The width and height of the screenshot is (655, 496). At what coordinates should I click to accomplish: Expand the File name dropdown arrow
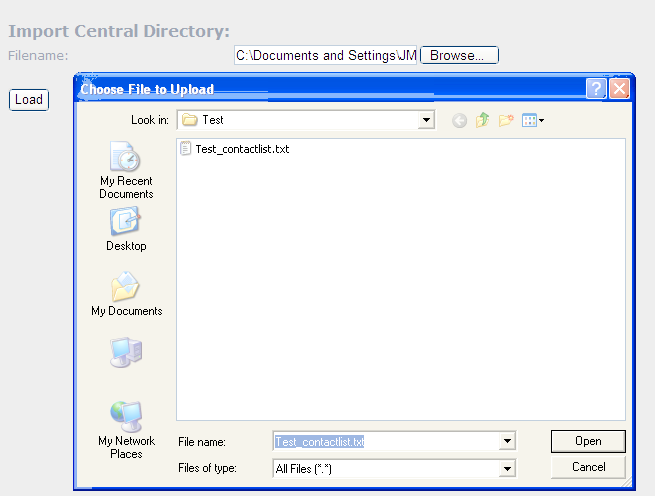click(507, 441)
